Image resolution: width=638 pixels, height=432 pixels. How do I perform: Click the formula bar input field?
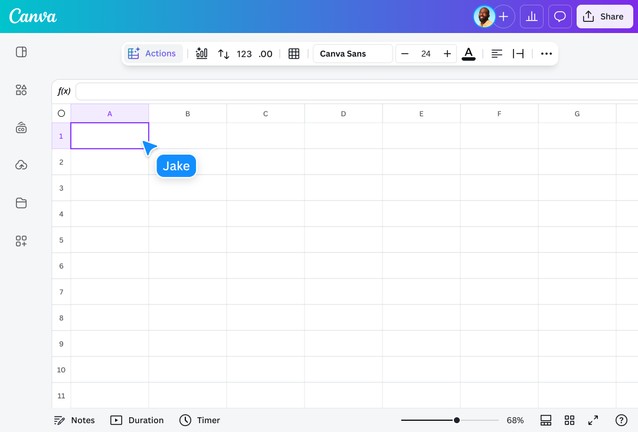point(355,91)
